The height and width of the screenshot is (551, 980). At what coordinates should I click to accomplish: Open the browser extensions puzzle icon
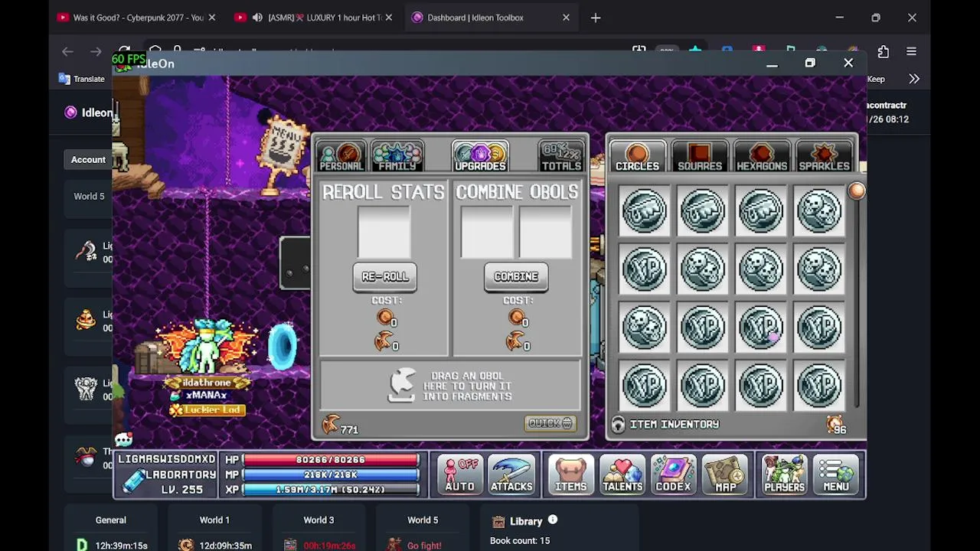point(884,51)
